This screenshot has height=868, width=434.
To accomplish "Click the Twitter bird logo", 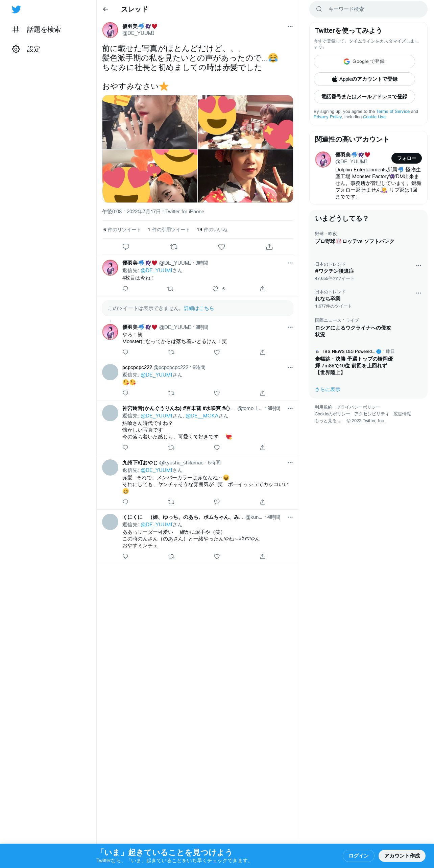I will (x=16, y=9).
